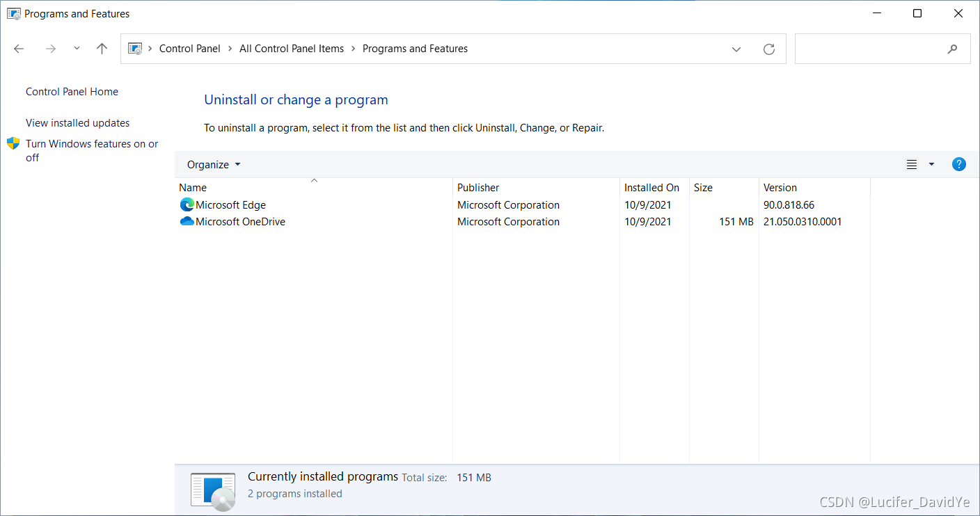Expand the address bar history chevron
The width and height of the screenshot is (980, 516).
point(736,49)
